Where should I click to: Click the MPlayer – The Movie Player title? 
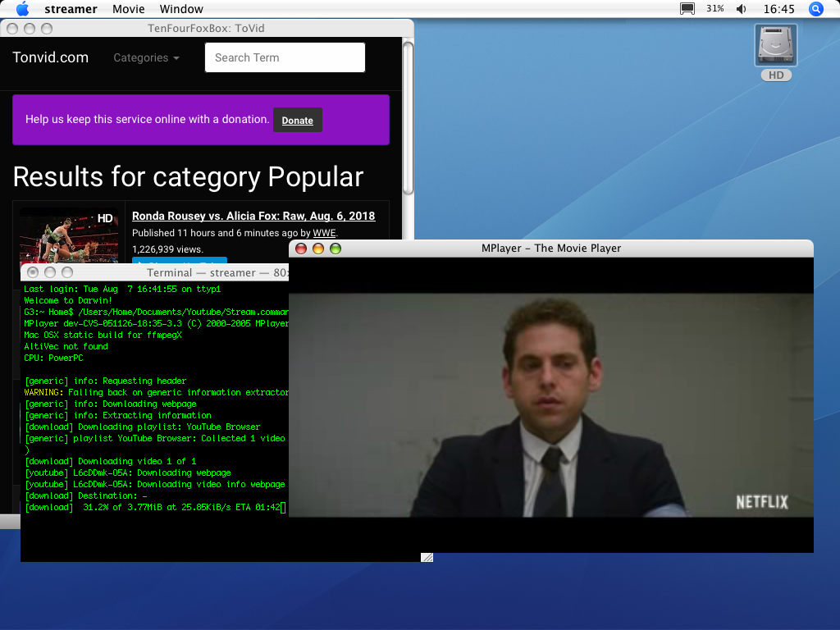tap(551, 248)
